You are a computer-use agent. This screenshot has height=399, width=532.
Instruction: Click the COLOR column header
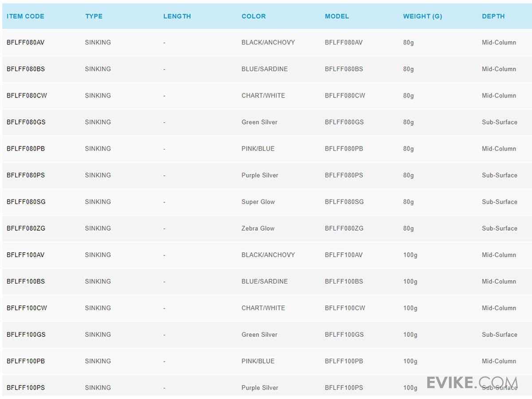click(254, 16)
